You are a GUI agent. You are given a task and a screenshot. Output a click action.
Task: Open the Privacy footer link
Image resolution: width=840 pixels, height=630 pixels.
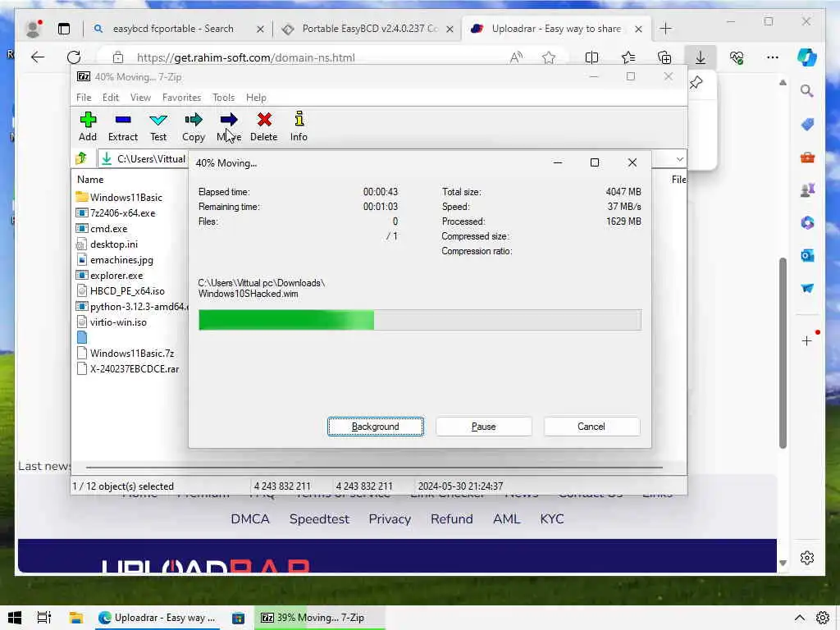click(390, 519)
